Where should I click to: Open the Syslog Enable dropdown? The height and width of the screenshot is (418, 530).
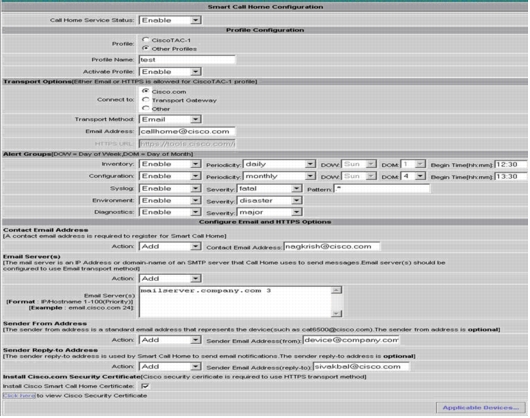[x=170, y=189]
